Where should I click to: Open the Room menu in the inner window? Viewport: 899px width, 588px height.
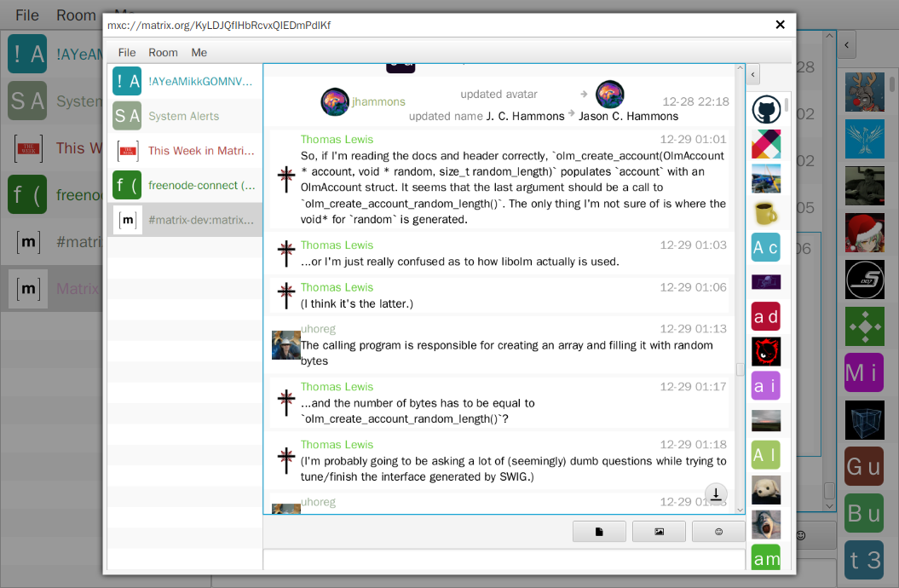(x=163, y=52)
